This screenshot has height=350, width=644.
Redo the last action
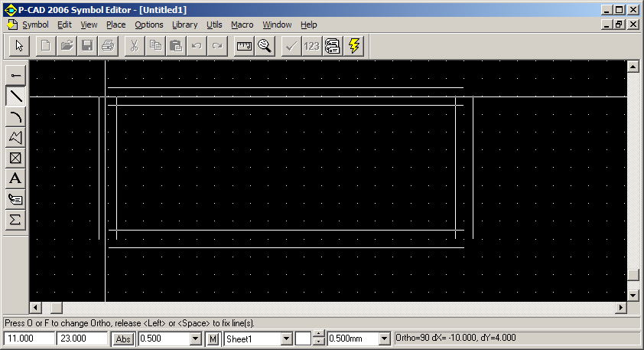click(218, 46)
